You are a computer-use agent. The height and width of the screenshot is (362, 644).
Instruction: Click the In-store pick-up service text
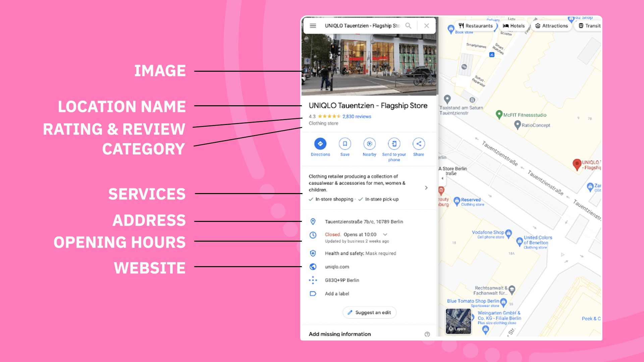point(382,199)
